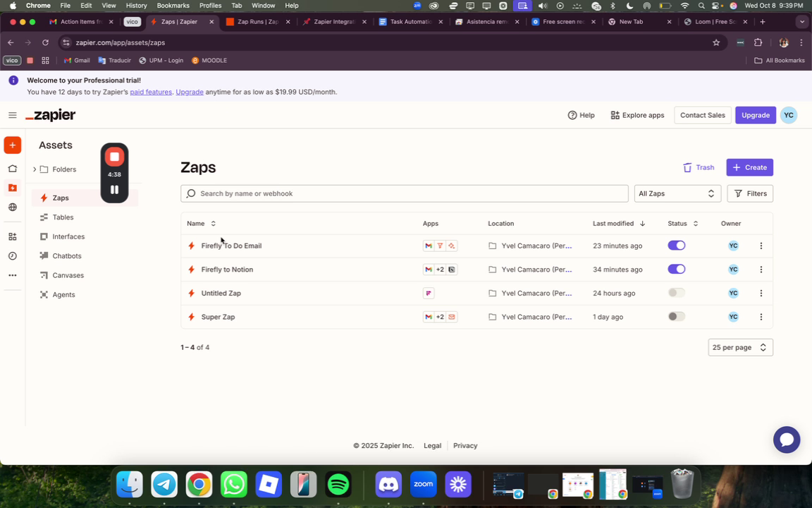Open Spotify from the Dock
This screenshot has width=812, height=508.
pos(338,485)
